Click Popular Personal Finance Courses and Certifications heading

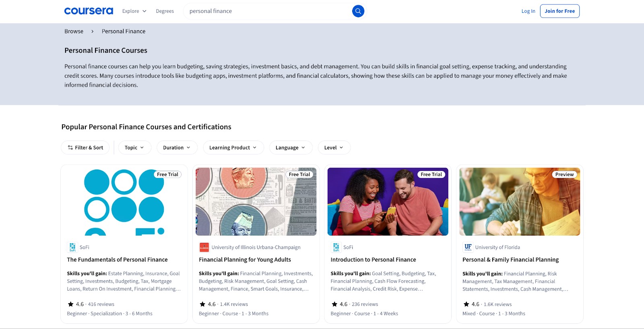(146, 127)
